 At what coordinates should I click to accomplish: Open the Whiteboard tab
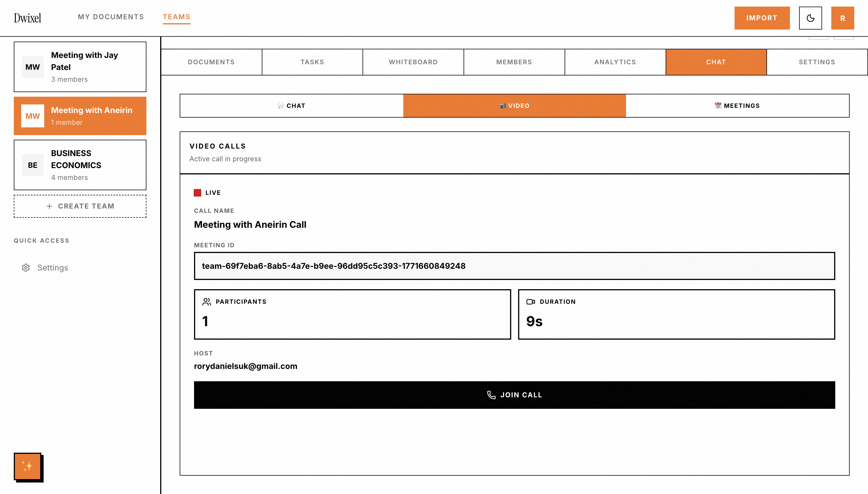click(x=413, y=62)
